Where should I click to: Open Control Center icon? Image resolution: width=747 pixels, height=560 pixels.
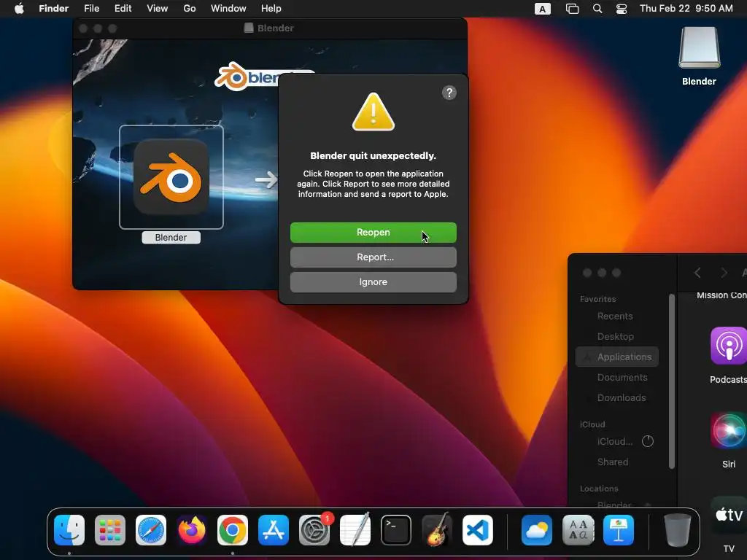[622, 9]
